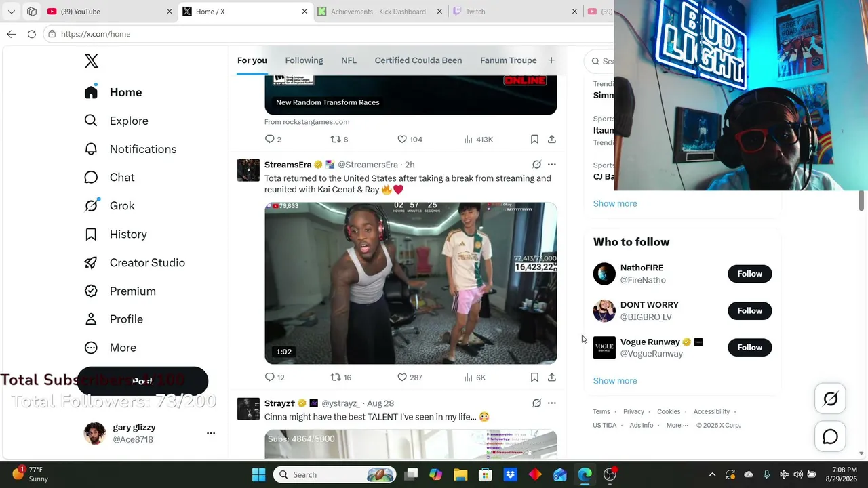The width and height of the screenshot is (868, 488).
Task: Open the Chat bubble icon in sidebar
Action: tap(91, 178)
